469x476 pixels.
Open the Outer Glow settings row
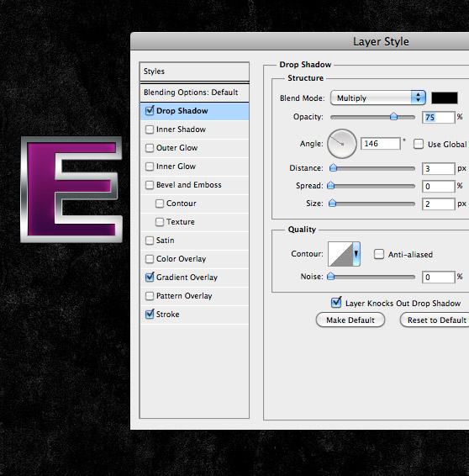click(x=194, y=148)
